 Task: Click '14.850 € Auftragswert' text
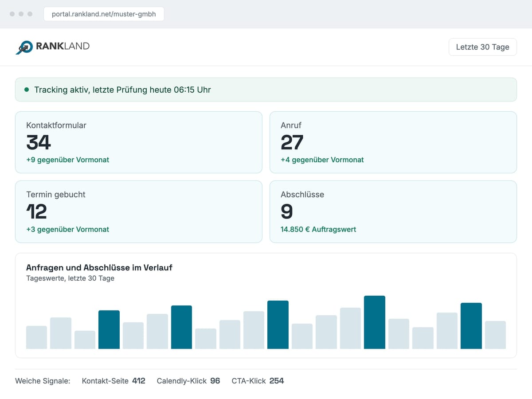click(318, 229)
